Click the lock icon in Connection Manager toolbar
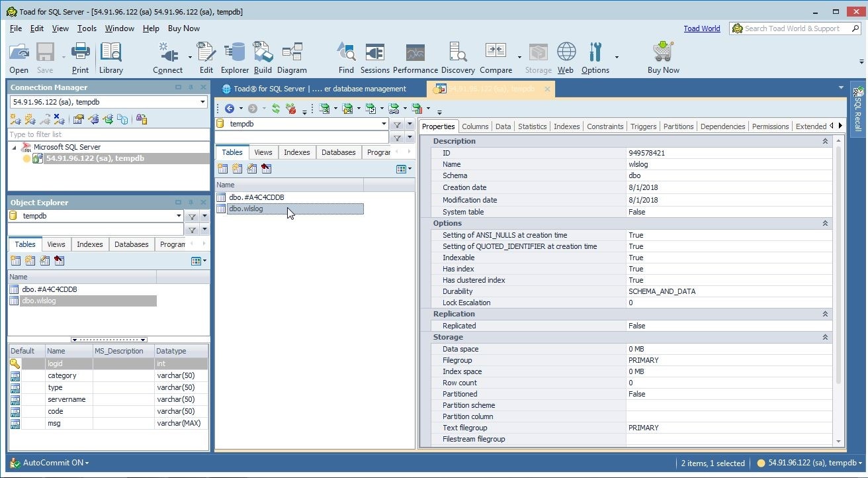 tap(141, 119)
